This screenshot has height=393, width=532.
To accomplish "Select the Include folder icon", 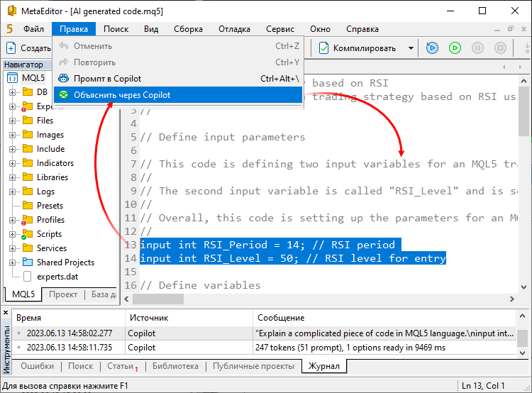I will tap(28, 149).
